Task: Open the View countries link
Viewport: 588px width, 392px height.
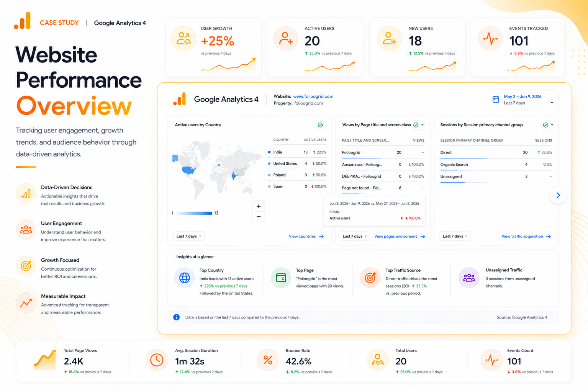Action: [306, 236]
